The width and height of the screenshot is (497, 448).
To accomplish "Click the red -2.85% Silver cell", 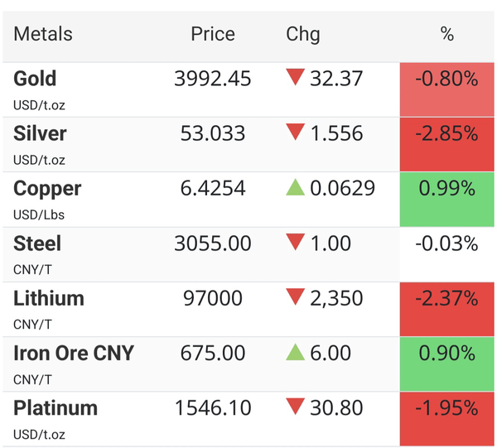I will coord(447,144).
